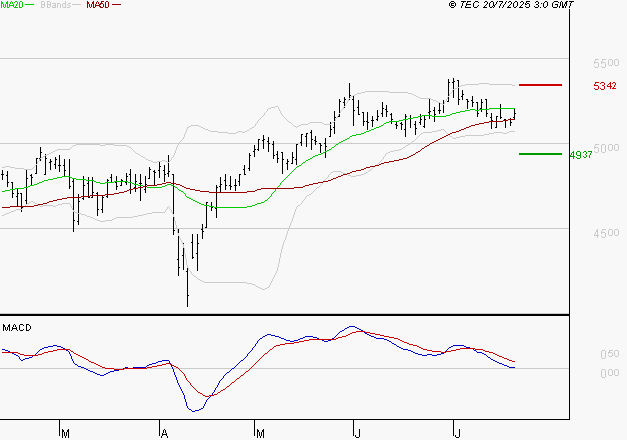Click the green 4937 support value
The width and height of the screenshot is (627, 440).
click(x=581, y=155)
